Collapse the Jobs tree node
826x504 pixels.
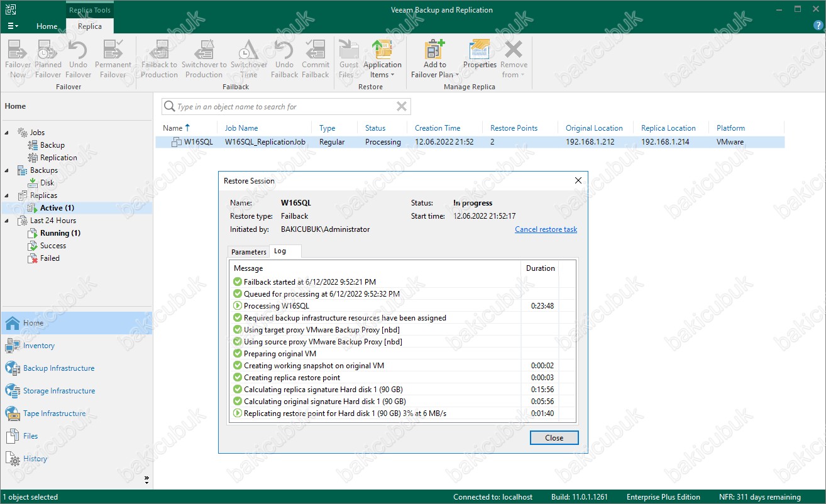pyautogui.click(x=8, y=133)
